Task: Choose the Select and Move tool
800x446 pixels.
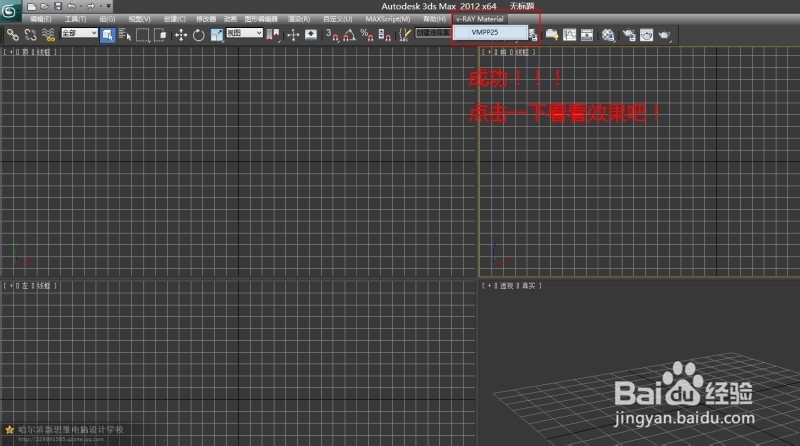Action: tap(181, 34)
